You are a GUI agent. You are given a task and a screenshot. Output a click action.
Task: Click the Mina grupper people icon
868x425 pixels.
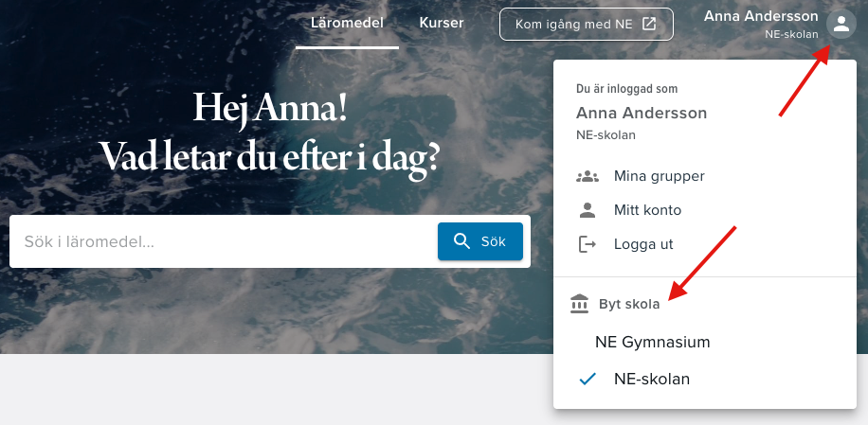587,176
